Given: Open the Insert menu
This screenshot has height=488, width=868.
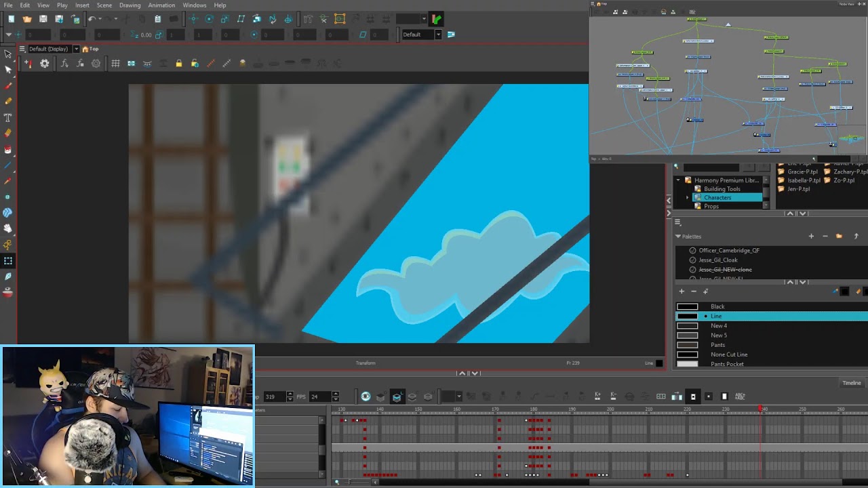Looking at the screenshot, I should [x=82, y=5].
